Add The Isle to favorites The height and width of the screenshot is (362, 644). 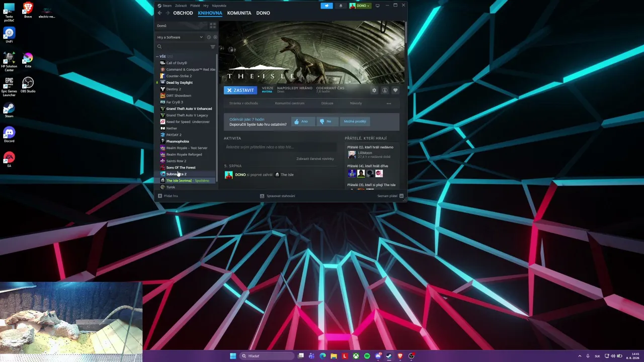pos(395,90)
